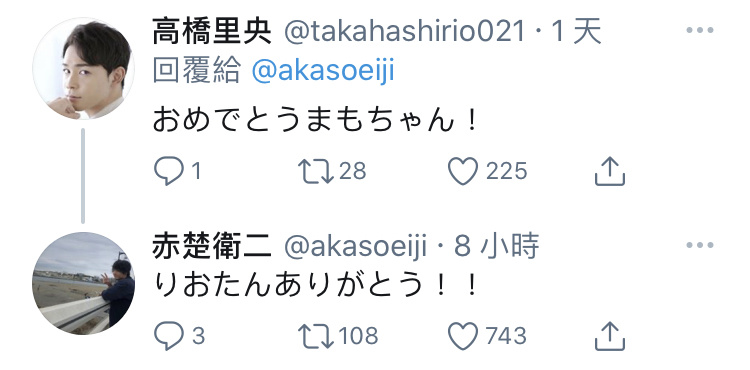Image resolution: width=750 pixels, height=370 pixels.
Task: Open more options for 赤楚衛二's tweet
Action: [x=700, y=245]
